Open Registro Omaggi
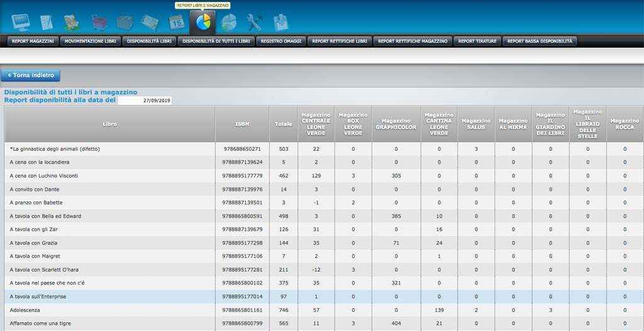 281,41
